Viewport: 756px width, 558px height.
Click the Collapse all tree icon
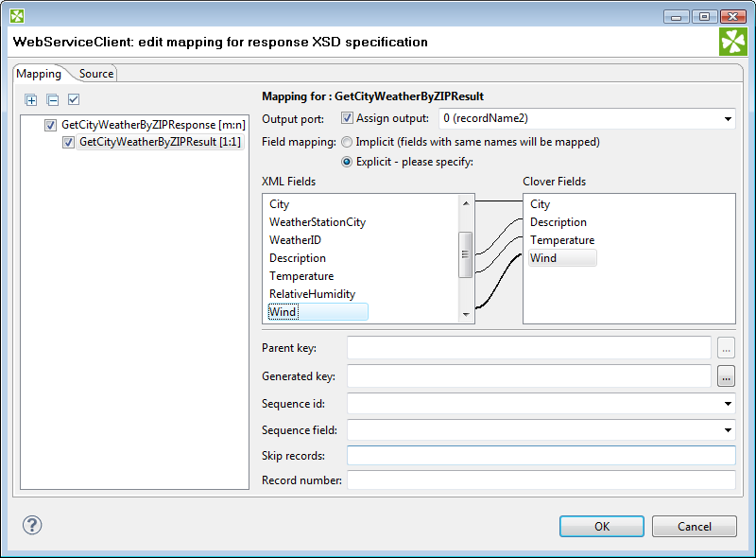click(x=53, y=100)
